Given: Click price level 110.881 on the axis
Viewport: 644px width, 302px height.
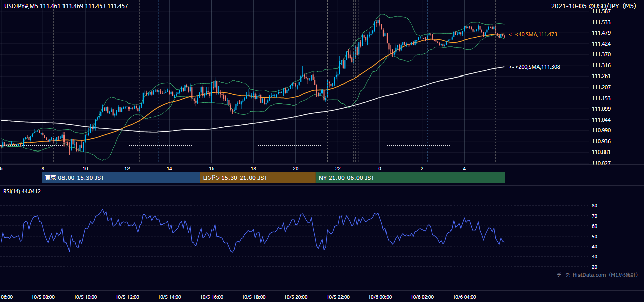Looking at the screenshot, I should pyautogui.click(x=601, y=152).
